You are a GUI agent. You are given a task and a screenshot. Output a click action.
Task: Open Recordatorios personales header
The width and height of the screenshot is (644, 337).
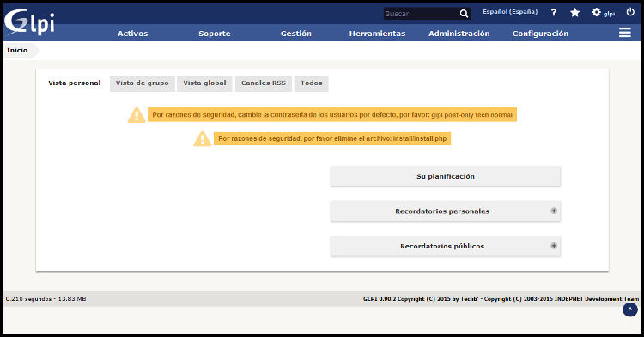446,211
